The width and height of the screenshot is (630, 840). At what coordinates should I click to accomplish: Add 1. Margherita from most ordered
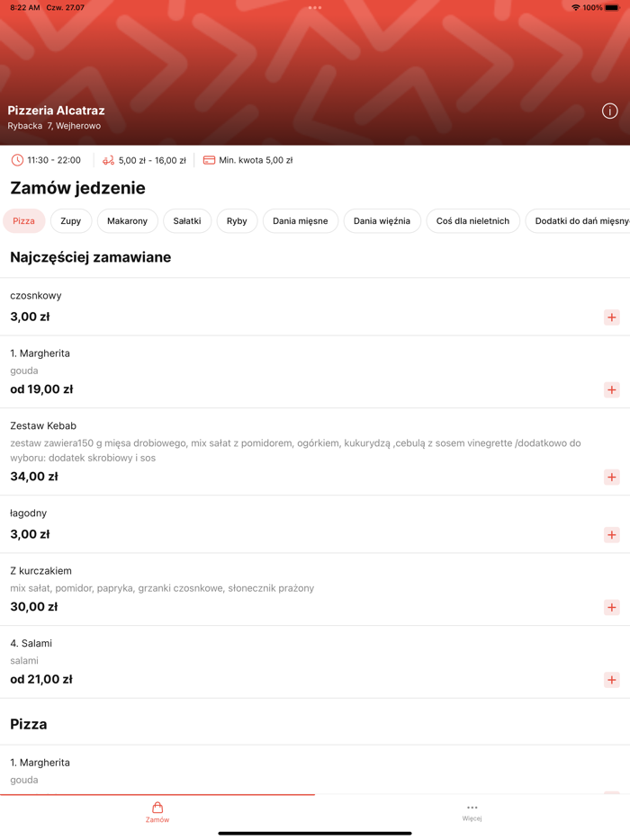[x=612, y=389]
